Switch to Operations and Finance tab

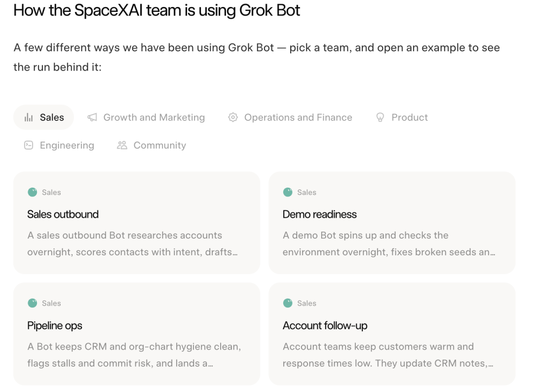[290, 118]
